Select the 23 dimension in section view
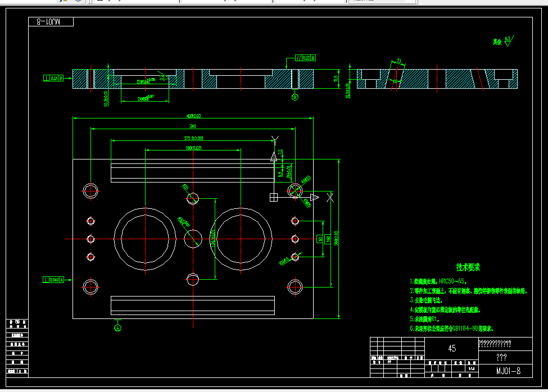 [399, 61]
